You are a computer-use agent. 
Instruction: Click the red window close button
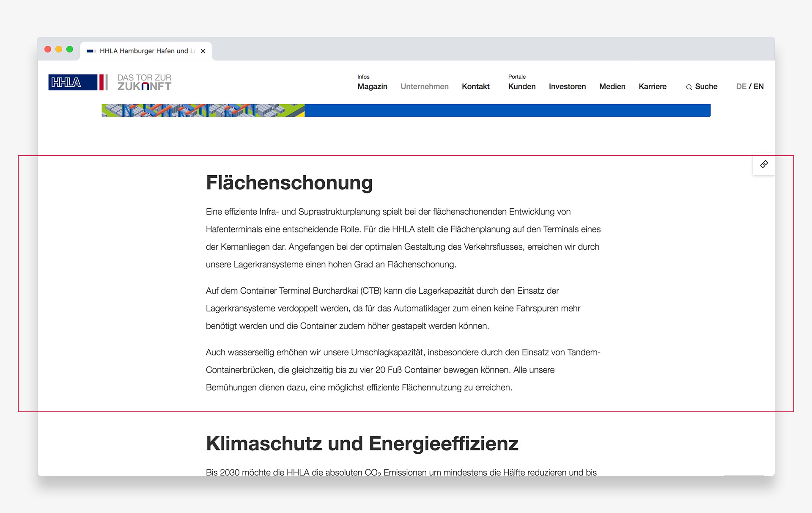click(x=48, y=49)
